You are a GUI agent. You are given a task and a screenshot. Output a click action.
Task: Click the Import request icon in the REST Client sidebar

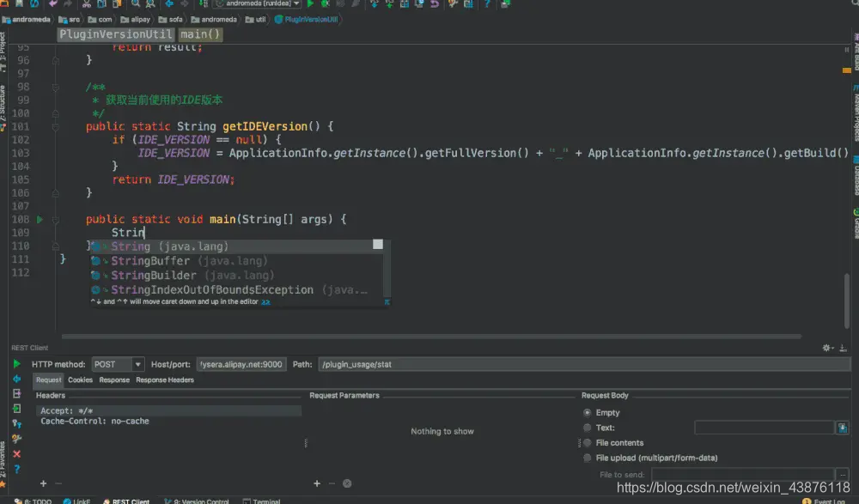point(17,409)
